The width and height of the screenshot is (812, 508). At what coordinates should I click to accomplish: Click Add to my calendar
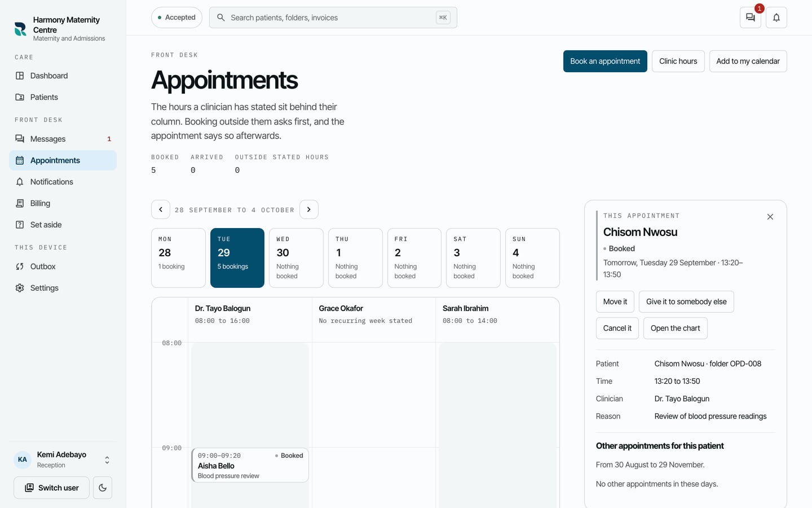(x=748, y=61)
